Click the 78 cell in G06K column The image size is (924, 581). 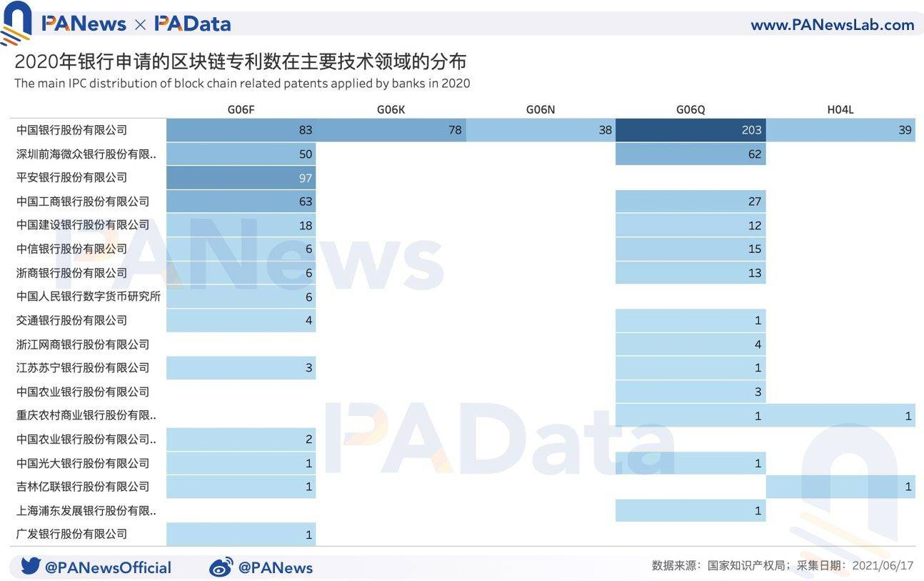click(391, 130)
